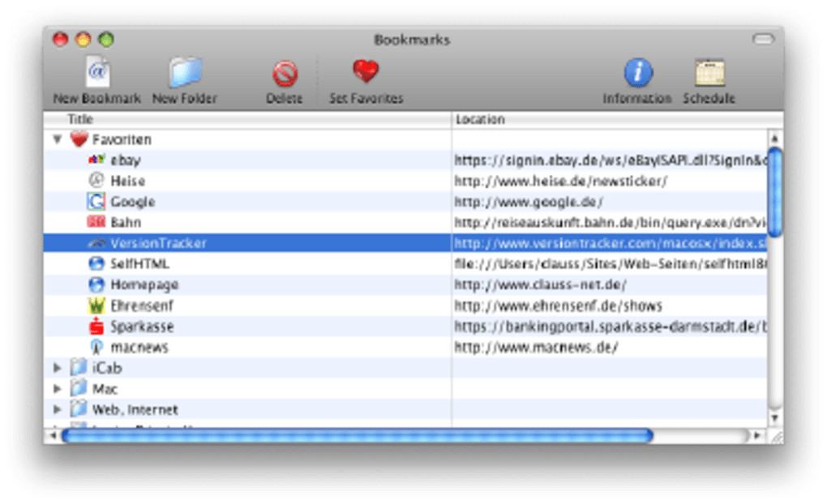Click the Favoriten heart folder icon
This screenshot has height=504, width=827.
[x=79, y=139]
